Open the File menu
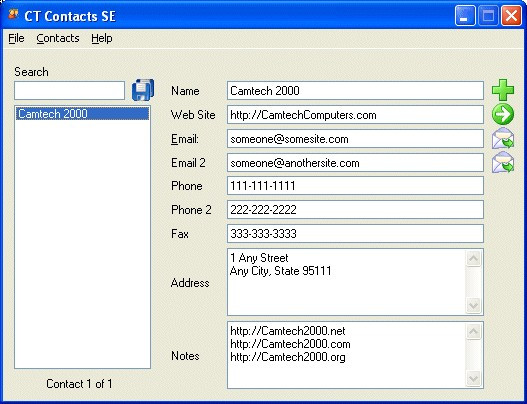 [16, 38]
